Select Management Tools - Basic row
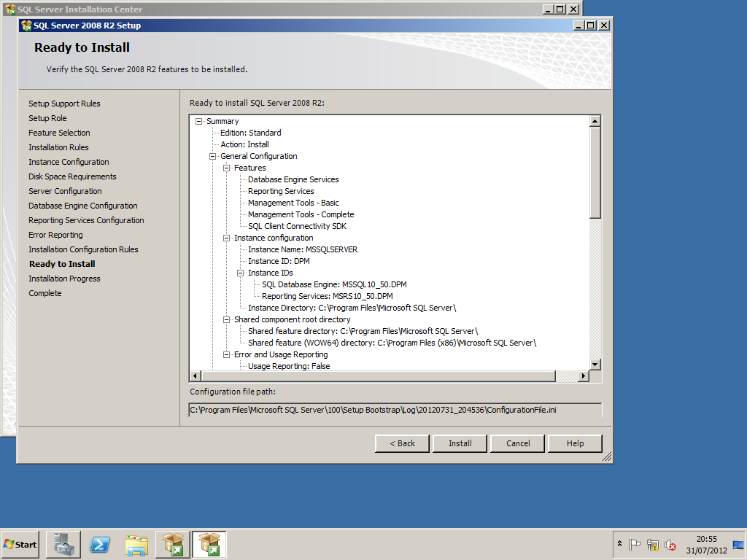Viewport: 747px width, 560px height. [x=293, y=203]
